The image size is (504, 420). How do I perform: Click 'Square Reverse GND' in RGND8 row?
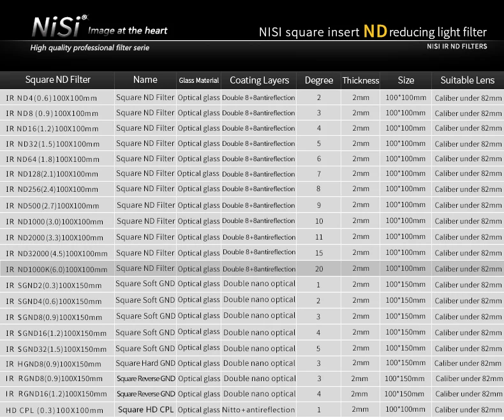click(146, 379)
